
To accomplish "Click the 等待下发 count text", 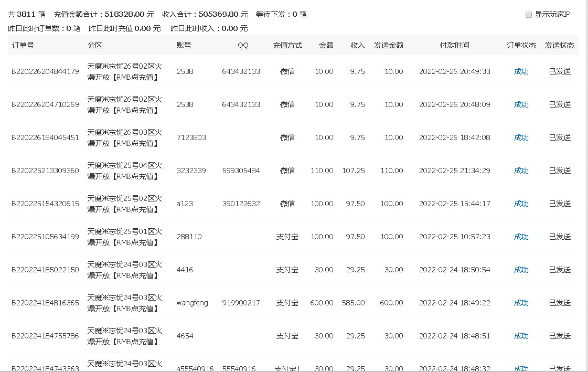I will [x=281, y=15].
